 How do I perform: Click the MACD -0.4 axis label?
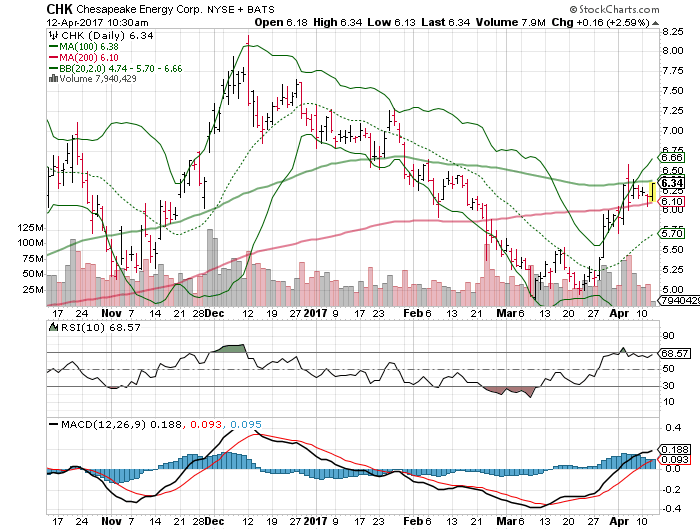pyautogui.click(x=671, y=509)
